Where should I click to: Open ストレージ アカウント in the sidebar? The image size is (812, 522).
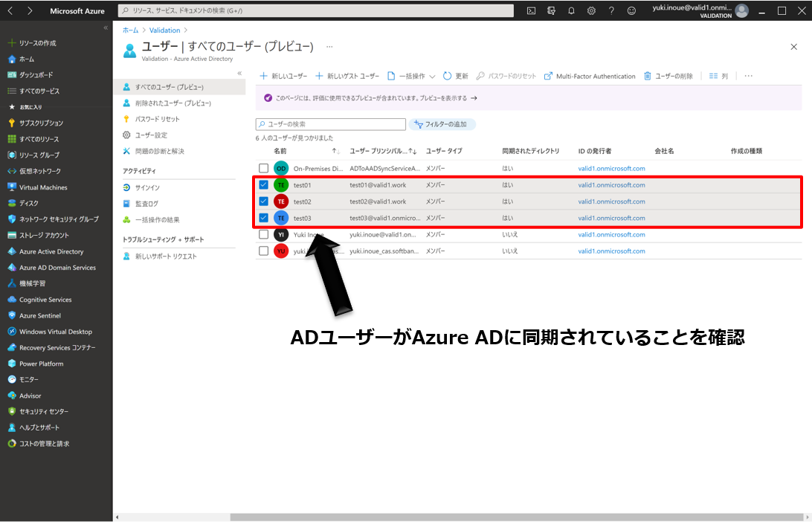[39, 235]
